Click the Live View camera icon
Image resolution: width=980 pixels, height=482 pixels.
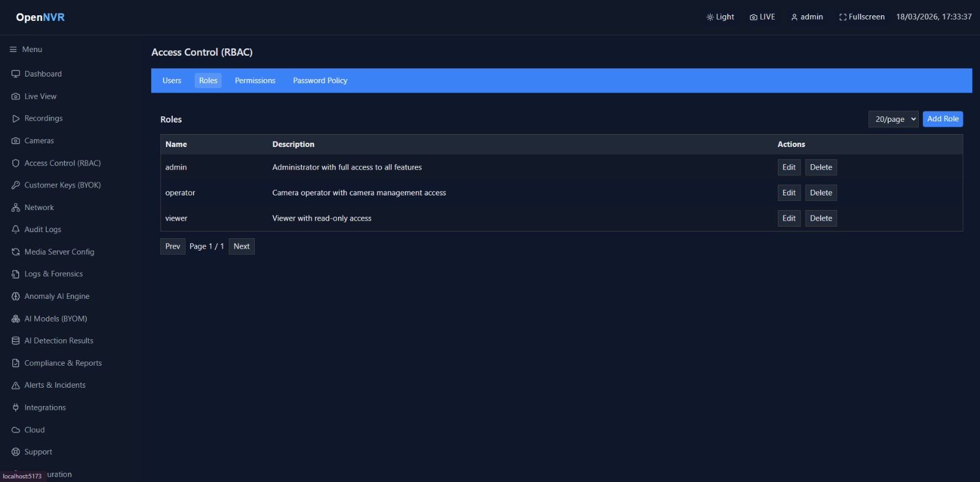pyautogui.click(x=16, y=97)
